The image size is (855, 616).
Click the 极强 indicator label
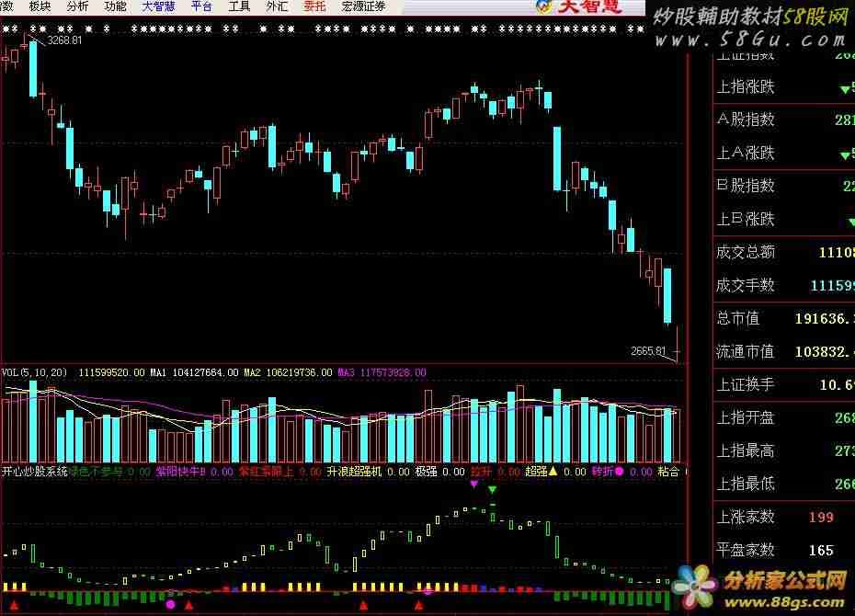(427, 472)
